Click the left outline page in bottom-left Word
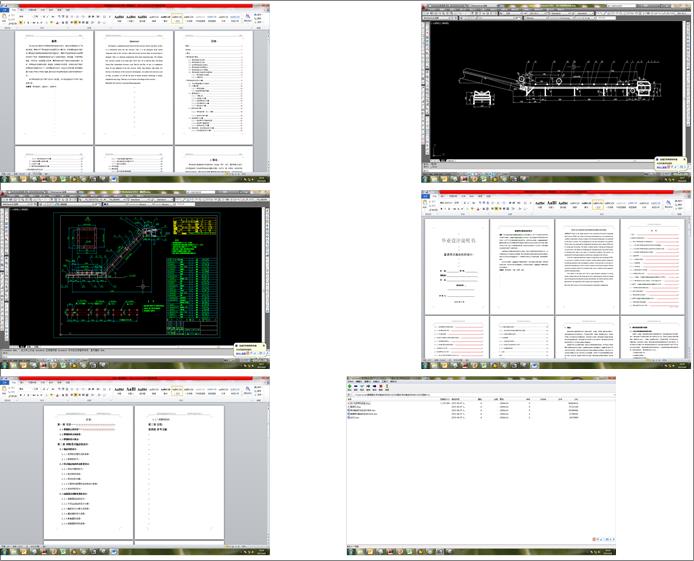 click(x=88, y=472)
